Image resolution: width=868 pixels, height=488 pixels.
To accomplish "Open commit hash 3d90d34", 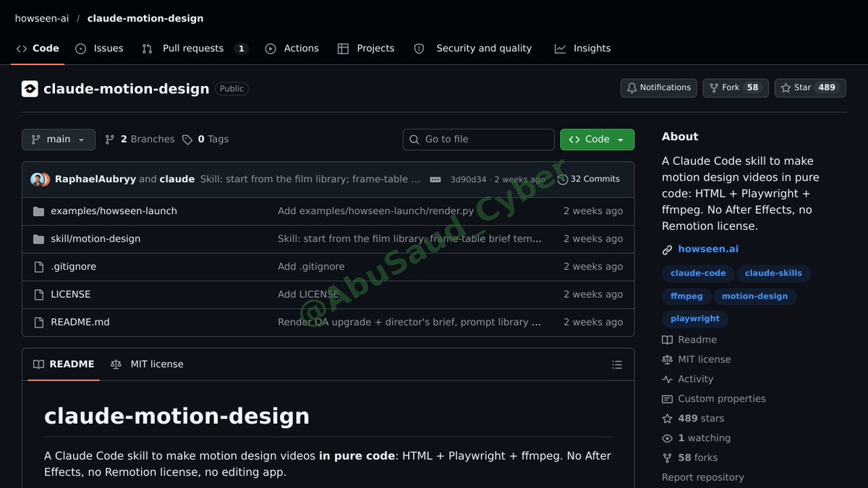I will coord(468,179).
